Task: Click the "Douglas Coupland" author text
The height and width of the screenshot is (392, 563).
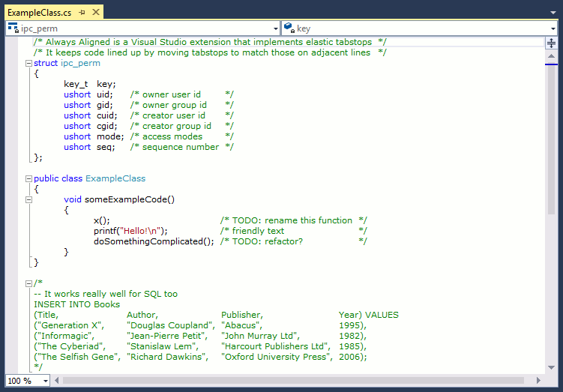Action: tap(169, 325)
